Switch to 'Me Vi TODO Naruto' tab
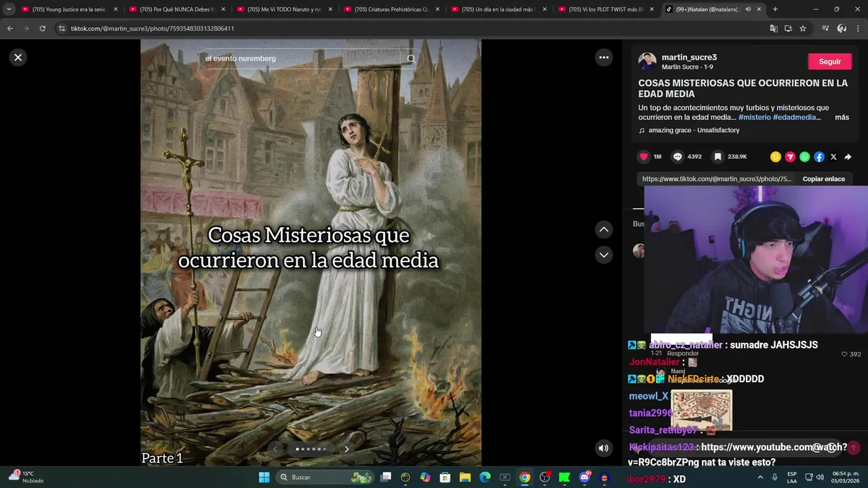 coord(285,9)
